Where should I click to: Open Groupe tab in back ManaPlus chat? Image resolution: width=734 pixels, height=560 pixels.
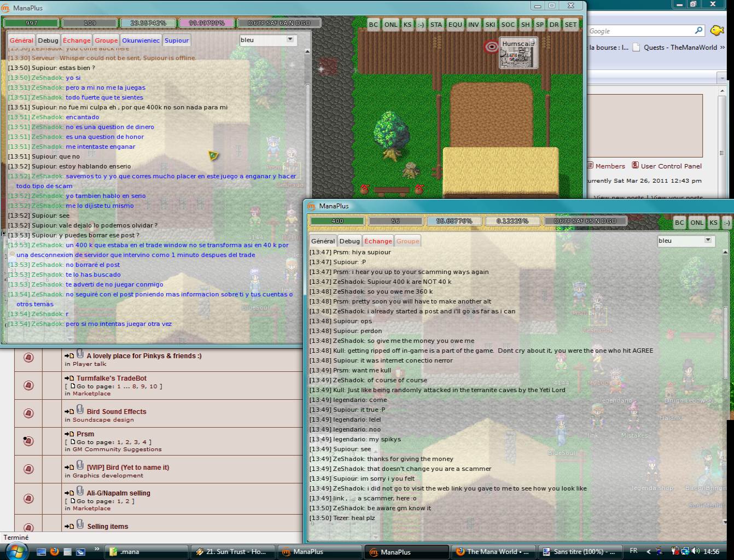(x=106, y=40)
